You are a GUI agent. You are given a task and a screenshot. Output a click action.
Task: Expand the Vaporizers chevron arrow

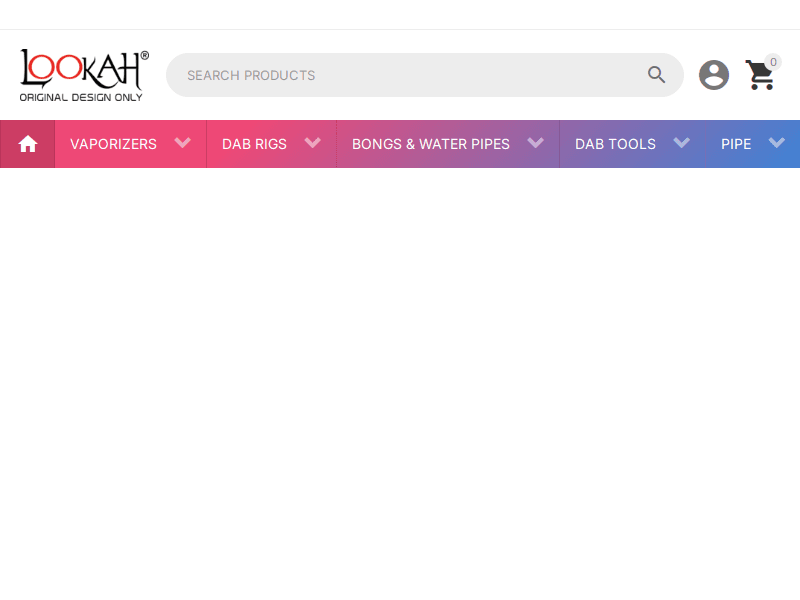click(183, 143)
